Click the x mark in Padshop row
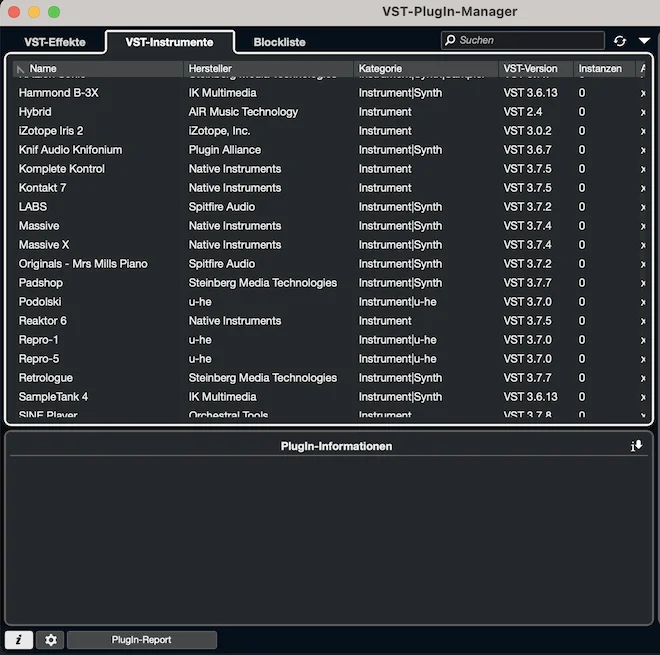The height and width of the screenshot is (655, 660). pyautogui.click(x=643, y=283)
